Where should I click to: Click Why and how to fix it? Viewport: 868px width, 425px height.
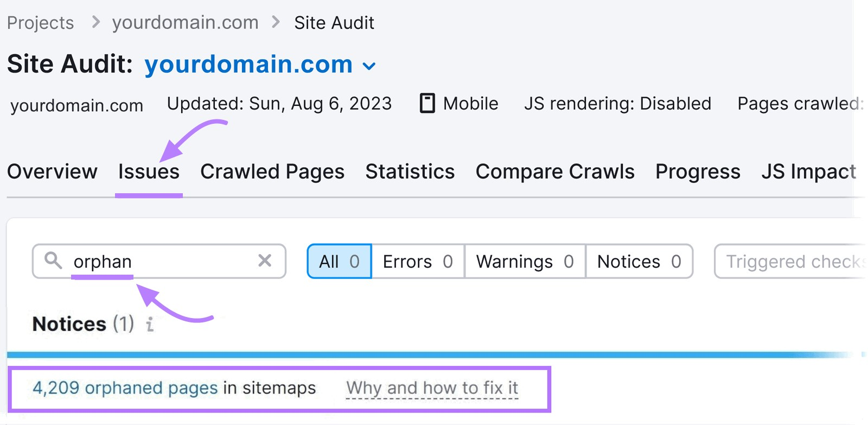432,388
